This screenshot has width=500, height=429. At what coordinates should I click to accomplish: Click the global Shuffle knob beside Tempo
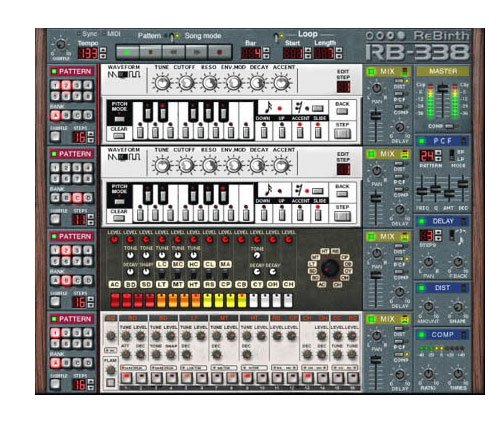click(61, 45)
